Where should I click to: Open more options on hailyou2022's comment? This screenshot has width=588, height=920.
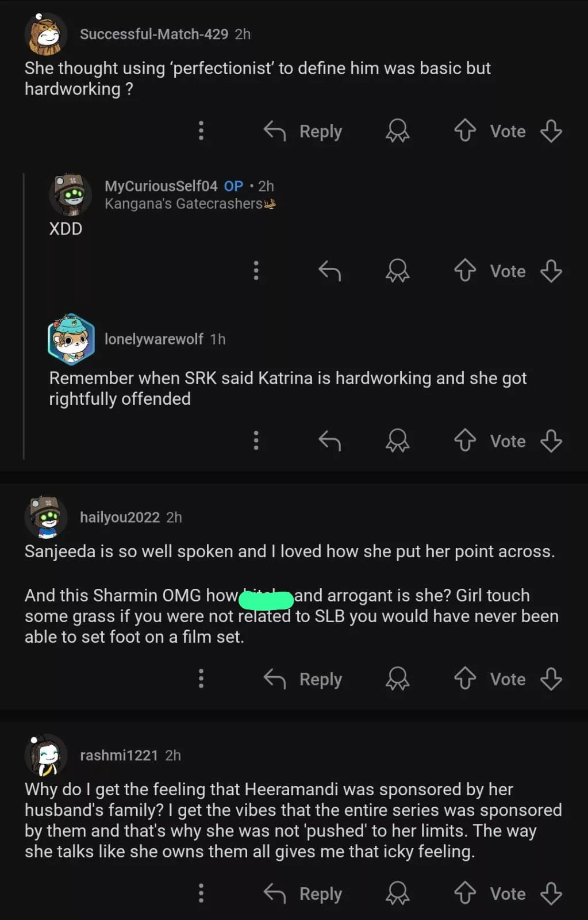click(201, 678)
